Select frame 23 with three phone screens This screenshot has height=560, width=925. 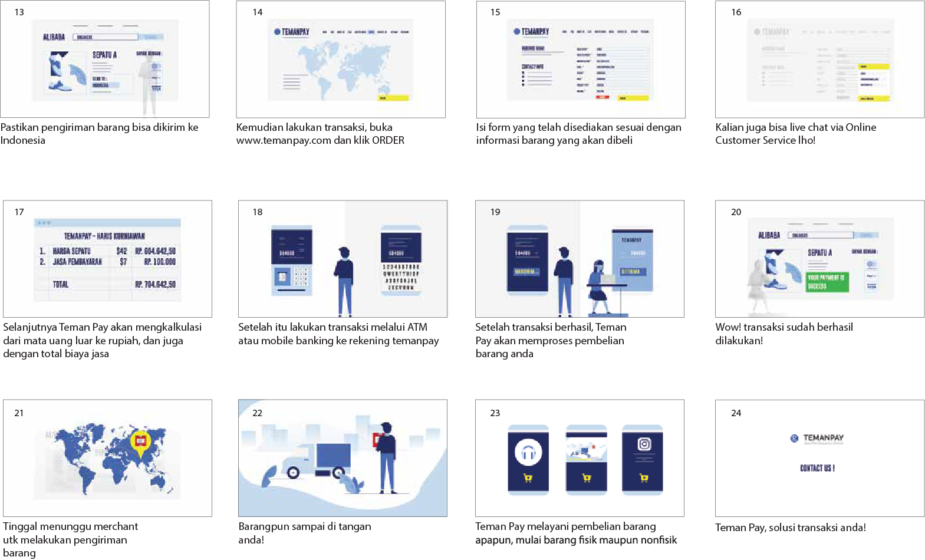580,458
